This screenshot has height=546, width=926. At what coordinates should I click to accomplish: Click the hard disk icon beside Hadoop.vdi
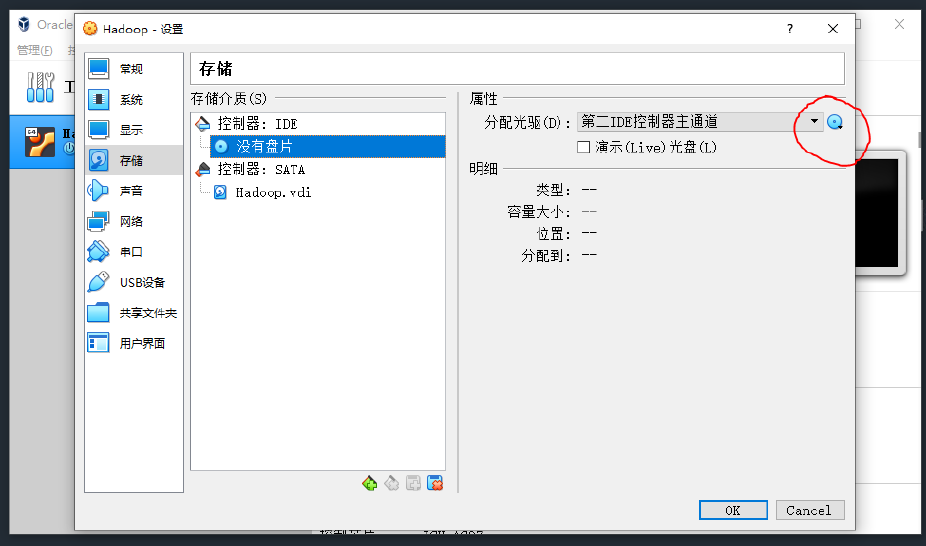(220, 192)
